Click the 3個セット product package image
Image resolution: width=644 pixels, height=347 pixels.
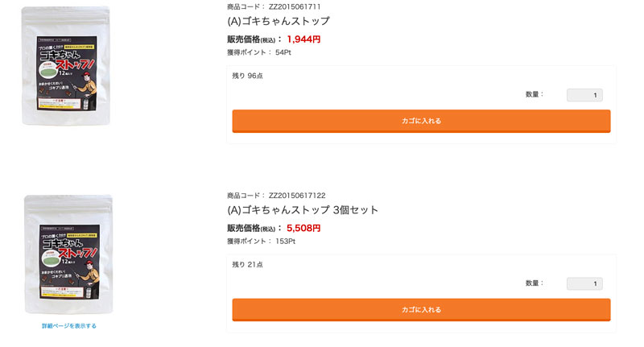pyautogui.click(x=68, y=254)
